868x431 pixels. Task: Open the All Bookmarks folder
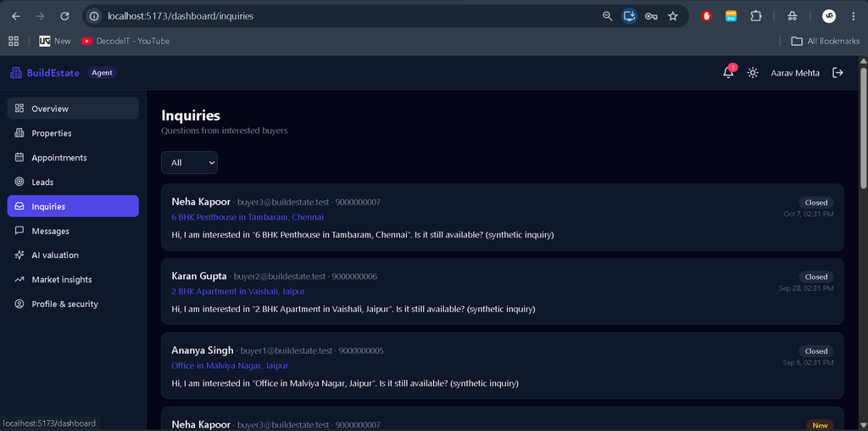click(825, 41)
